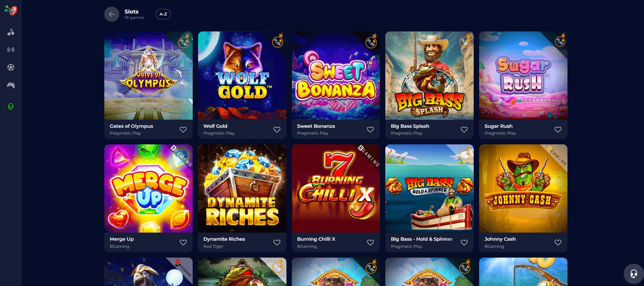Open the live broadcast icon in sidebar
Screen dimensions: 644x286
11,50
